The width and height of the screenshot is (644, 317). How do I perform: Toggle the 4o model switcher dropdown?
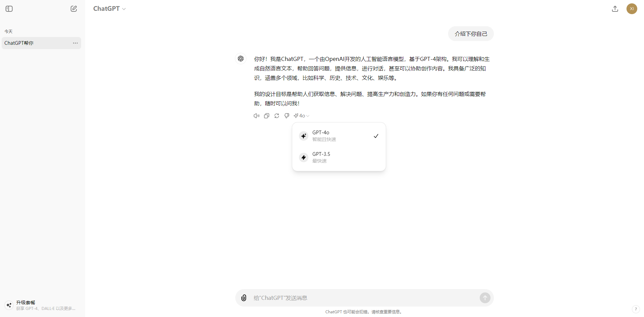point(301,116)
